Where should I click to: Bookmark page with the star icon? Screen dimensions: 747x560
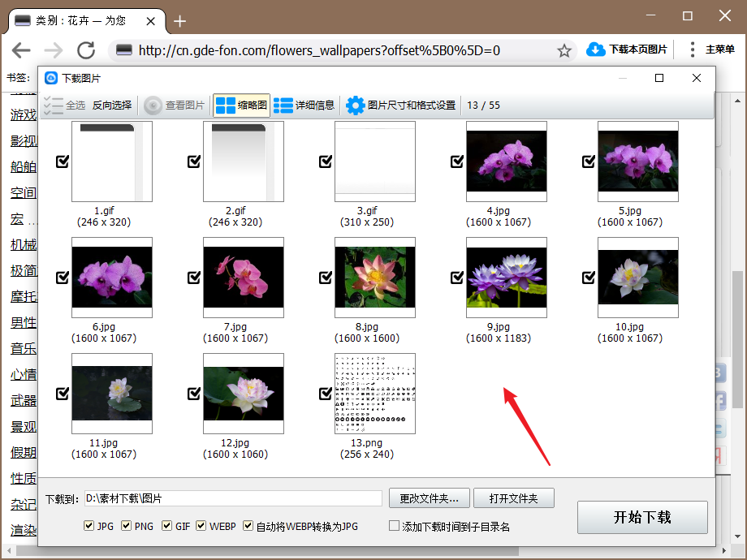[x=564, y=50]
